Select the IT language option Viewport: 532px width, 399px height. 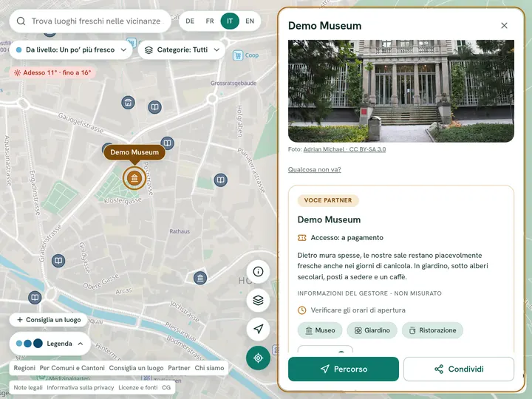click(230, 21)
